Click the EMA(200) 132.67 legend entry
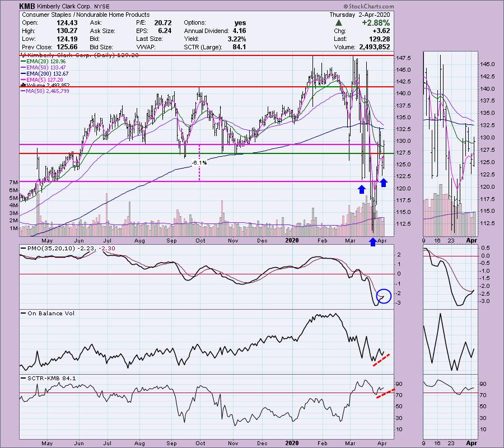Viewport: 504px width, 448px height. [x=45, y=73]
